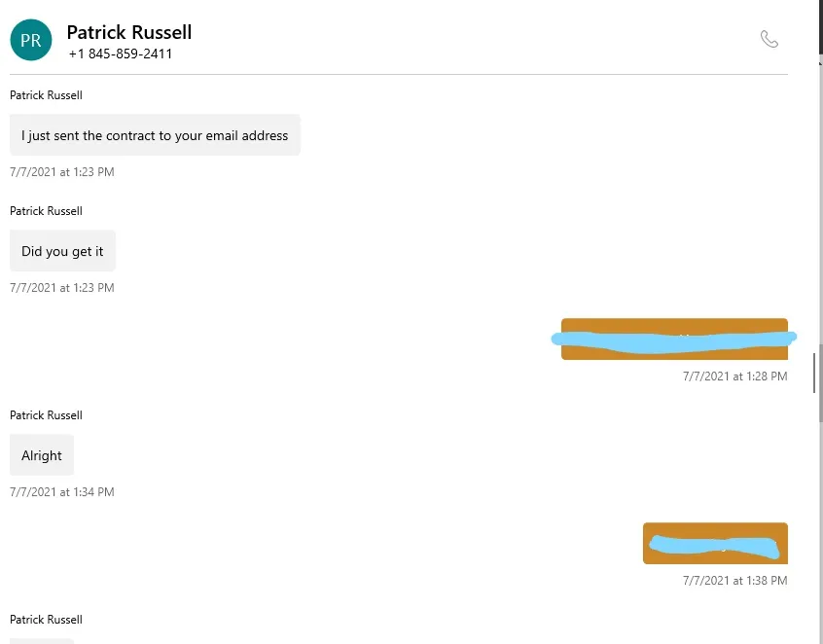Select the second orange redacted sent message
The image size is (823, 644).
point(715,543)
